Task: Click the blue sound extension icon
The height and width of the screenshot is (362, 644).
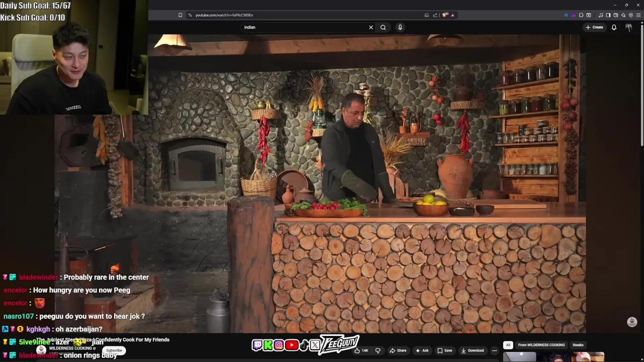Action: [x=566, y=15]
